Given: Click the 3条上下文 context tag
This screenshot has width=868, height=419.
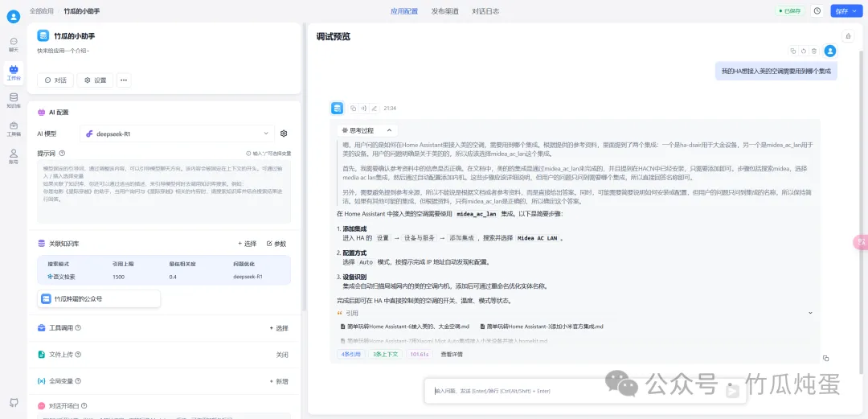Looking at the screenshot, I should click(x=385, y=354).
